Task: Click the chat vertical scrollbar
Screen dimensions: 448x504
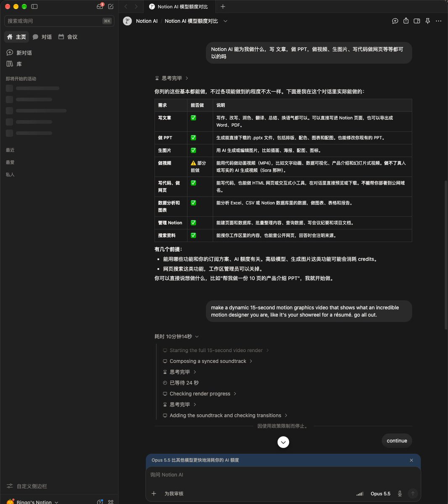Action: click(446, 255)
